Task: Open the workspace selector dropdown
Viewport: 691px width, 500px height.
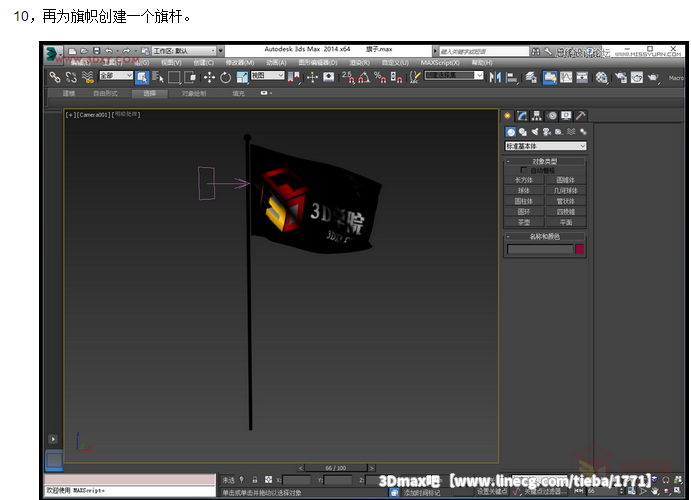Action: point(184,51)
